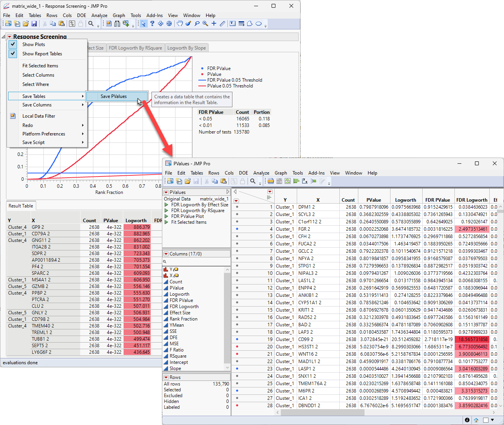Image resolution: width=504 pixels, height=425 pixels.
Task: Open the Rows panel red triangle menu
Action: (x=166, y=377)
